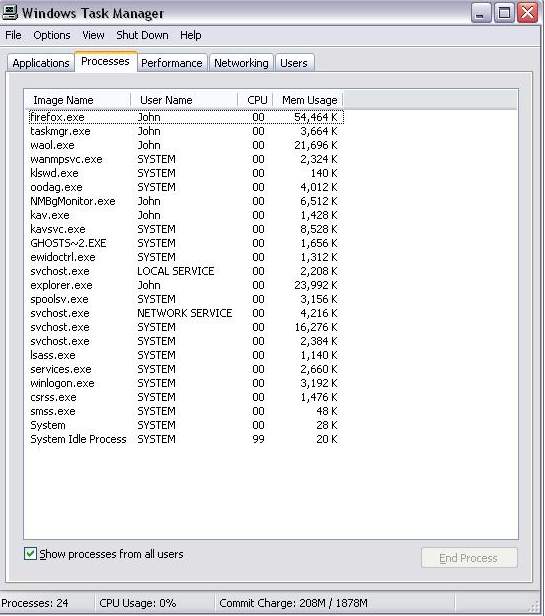Select the klswd.exe process
The width and height of the screenshot is (545, 616).
point(186,173)
